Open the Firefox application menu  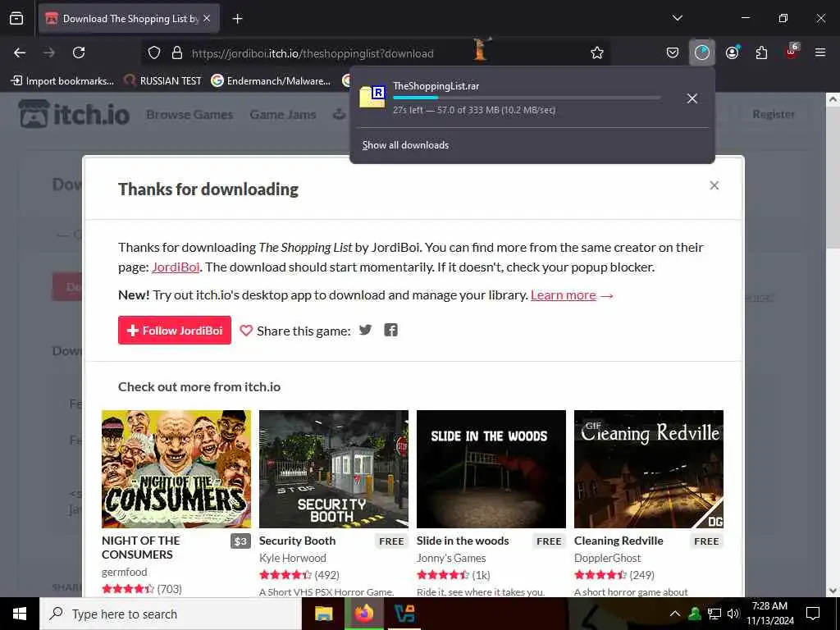820,52
